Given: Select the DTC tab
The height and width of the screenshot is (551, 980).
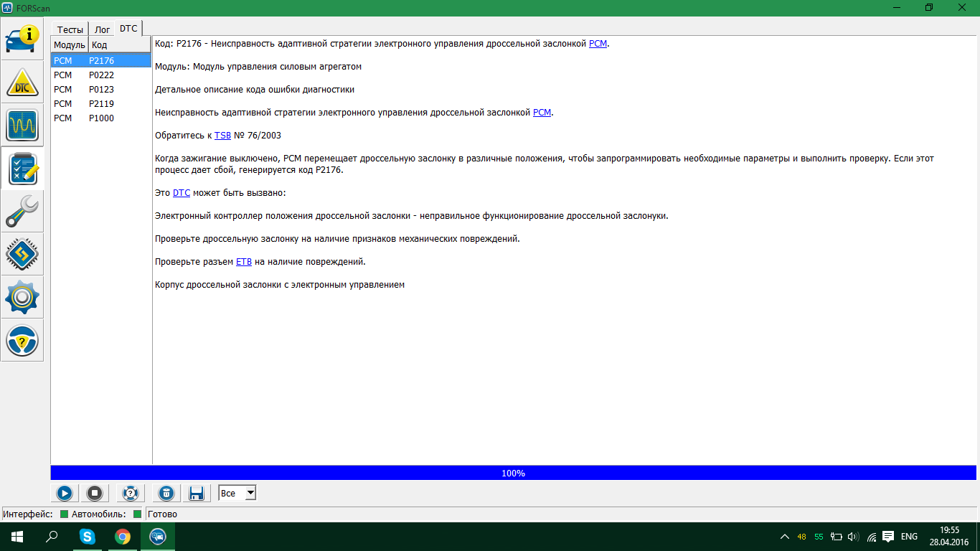Looking at the screenshot, I should 128,28.
